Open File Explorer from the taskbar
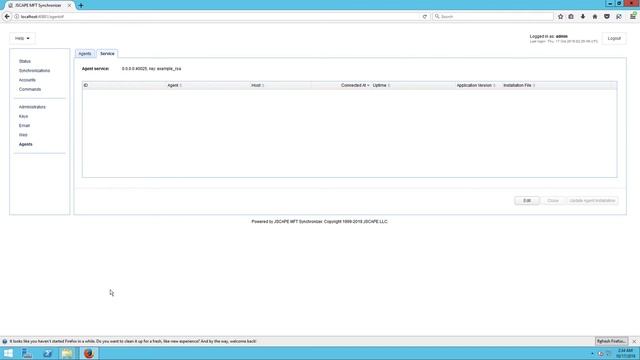Screen dimensions: 640x360 pyautogui.click(x=67, y=353)
